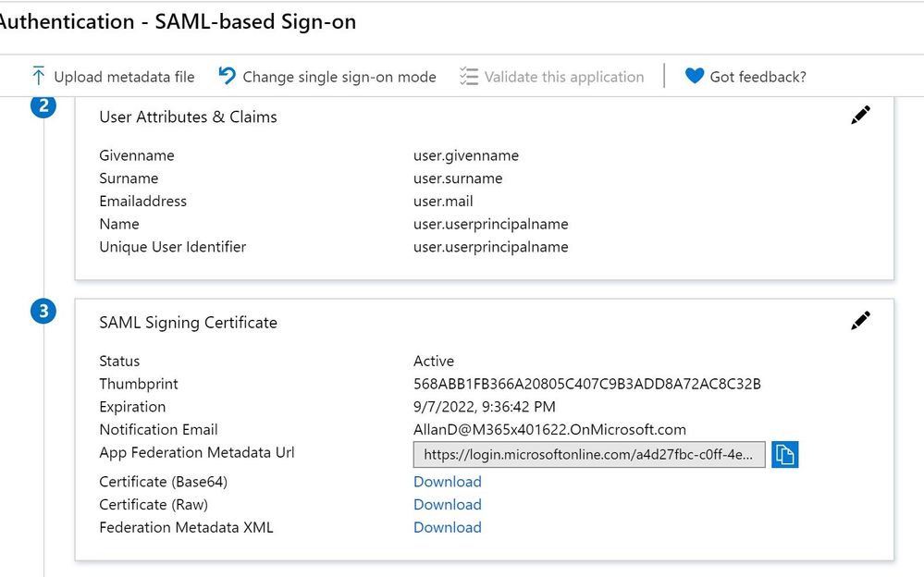
Task: Click the step 2 number badge
Action: tap(43, 107)
